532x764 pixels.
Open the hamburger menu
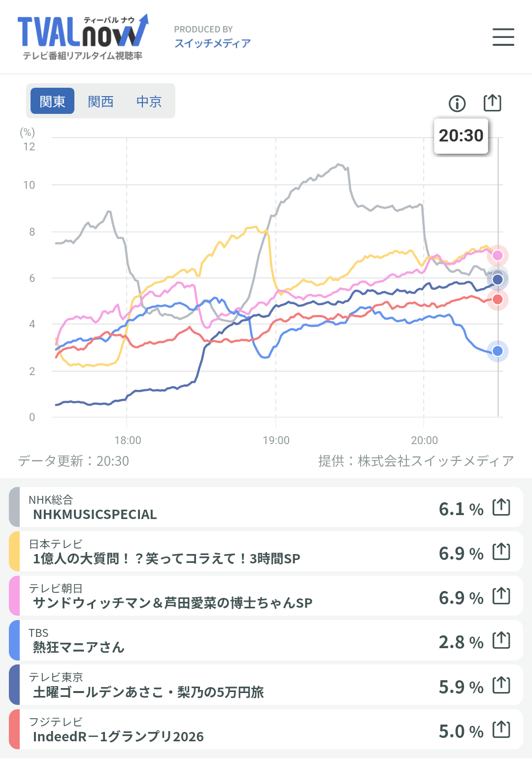point(503,37)
